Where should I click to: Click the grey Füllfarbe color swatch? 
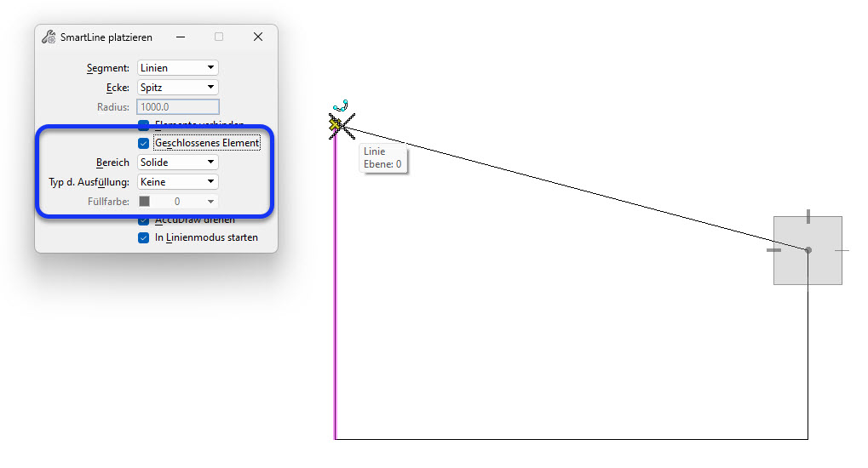tap(145, 202)
